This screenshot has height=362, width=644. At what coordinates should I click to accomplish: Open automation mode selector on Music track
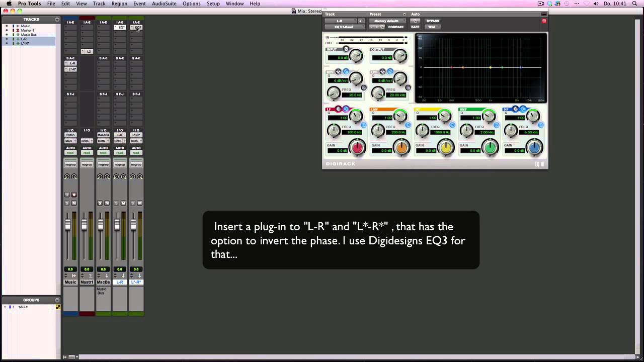coord(70,152)
